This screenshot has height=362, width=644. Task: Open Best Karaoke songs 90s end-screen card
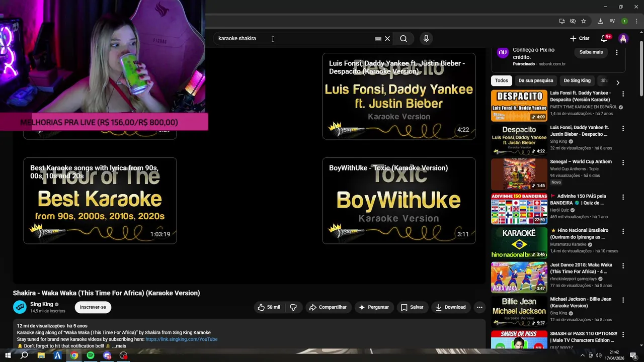point(100,201)
